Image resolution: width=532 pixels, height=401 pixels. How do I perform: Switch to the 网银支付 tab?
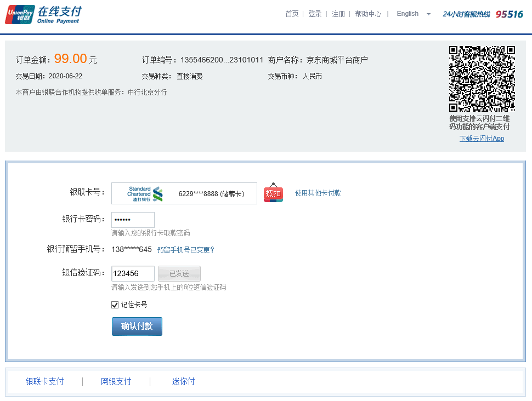point(116,382)
